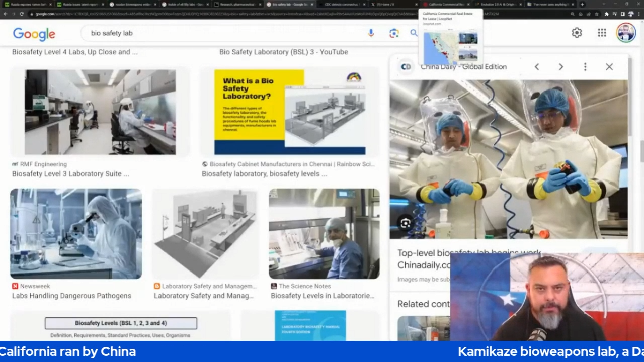
Task: Reload the page in browser toolbar
Action: tap(22, 14)
